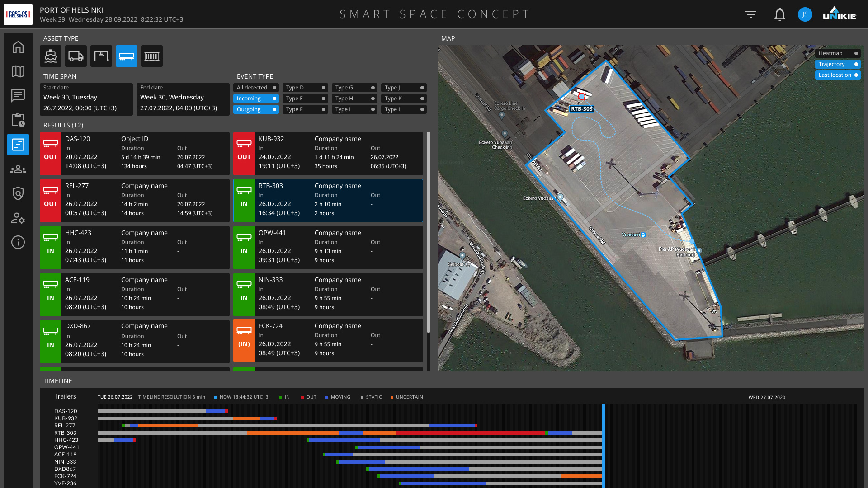Select the crane asset type icon
The image size is (868, 488).
(x=101, y=56)
